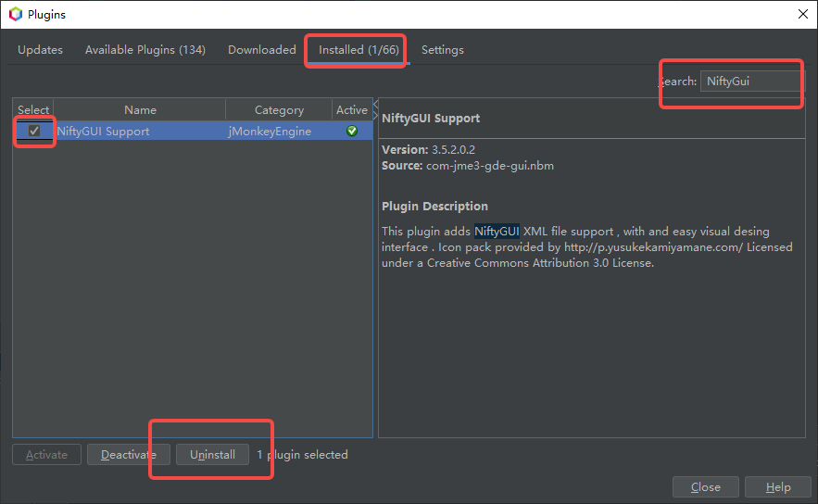Open Help for the Plugins dialog
The width and height of the screenshot is (818, 504).
(778, 486)
